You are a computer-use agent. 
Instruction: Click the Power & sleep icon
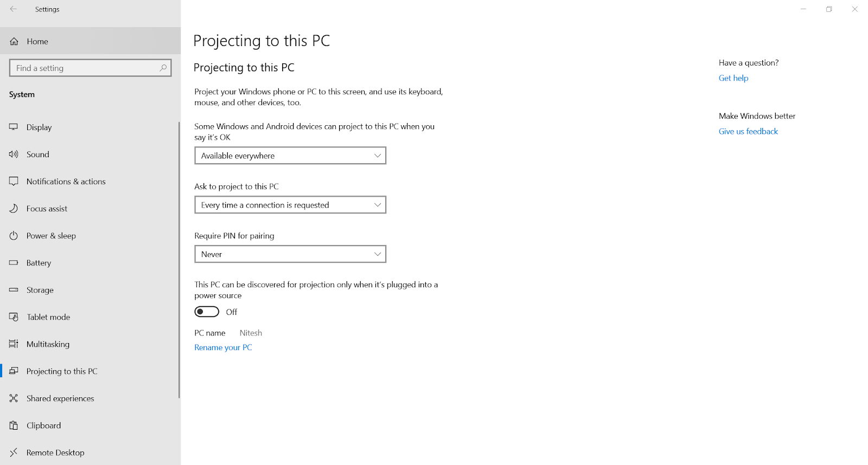(x=14, y=236)
